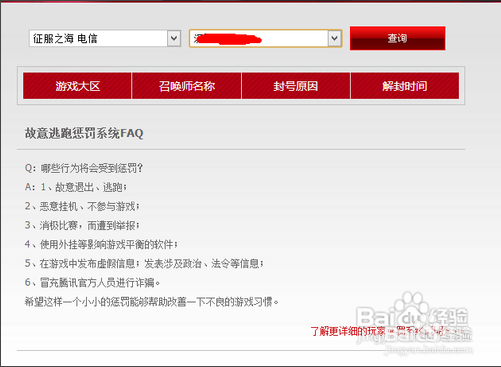Click the question 哪些行为将会受到惩罚?
The image size is (501, 367).
click(84, 168)
